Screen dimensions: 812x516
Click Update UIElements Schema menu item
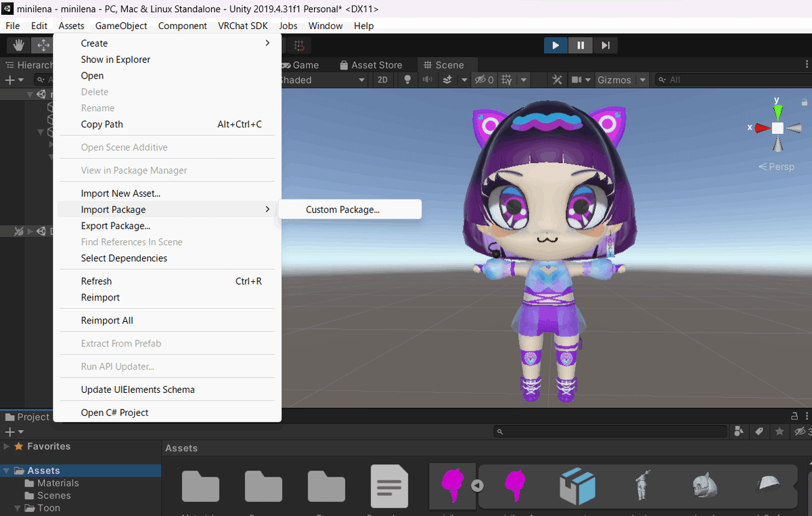click(x=168, y=390)
